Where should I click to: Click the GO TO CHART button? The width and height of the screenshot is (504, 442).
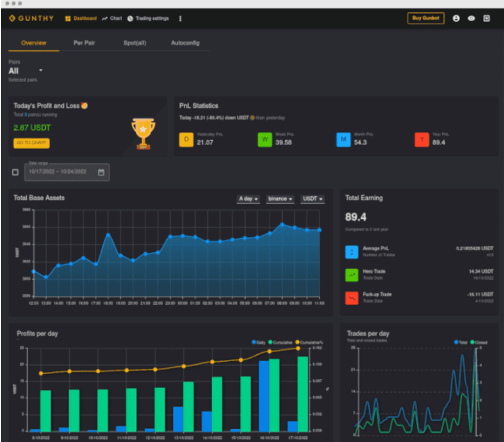click(32, 143)
